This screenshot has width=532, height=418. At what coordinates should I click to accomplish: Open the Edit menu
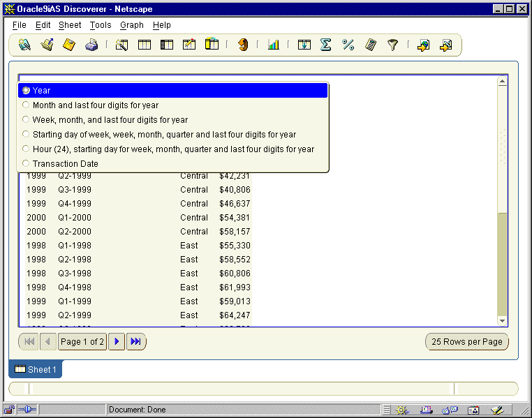(x=43, y=25)
